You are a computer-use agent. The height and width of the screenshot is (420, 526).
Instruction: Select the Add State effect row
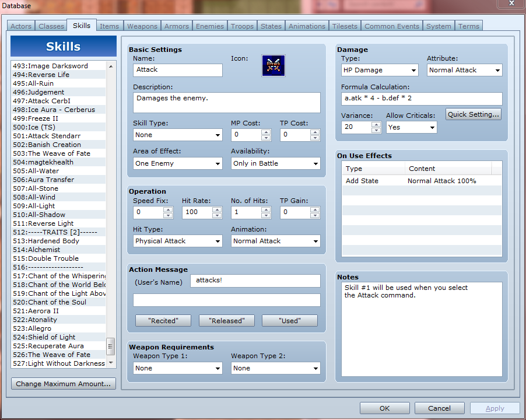coord(421,181)
